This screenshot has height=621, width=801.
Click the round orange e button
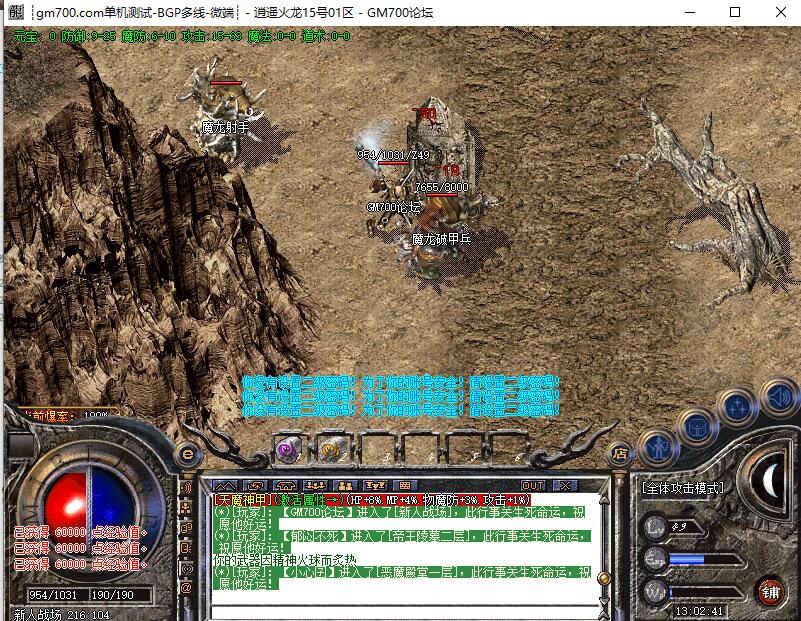pyautogui.click(x=186, y=453)
